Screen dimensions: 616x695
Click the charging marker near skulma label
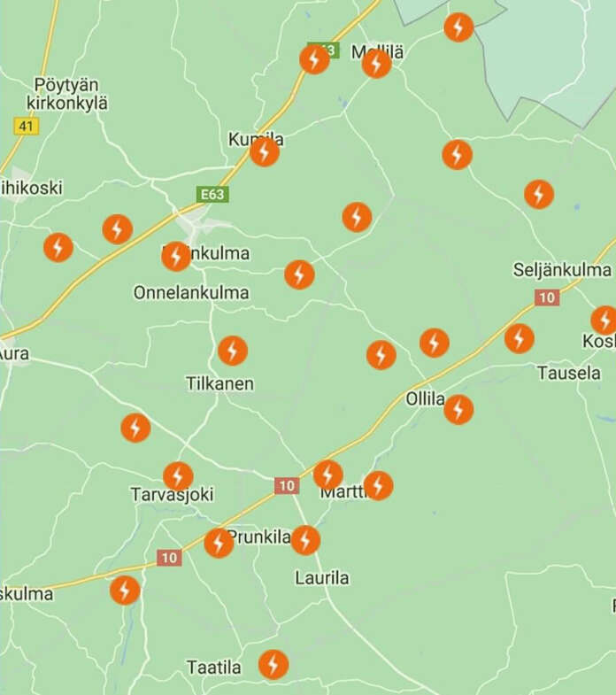click(x=125, y=591)
